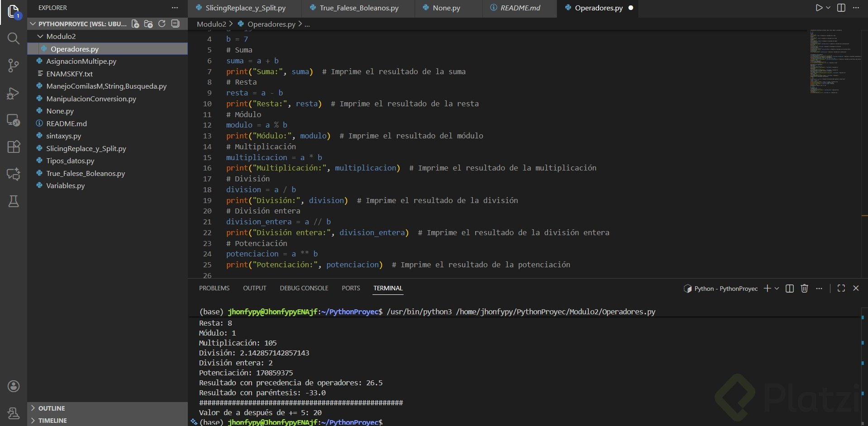Split the editor to the right
The width and height of the screenshot is (868, 426).
(x=841, y=8)
